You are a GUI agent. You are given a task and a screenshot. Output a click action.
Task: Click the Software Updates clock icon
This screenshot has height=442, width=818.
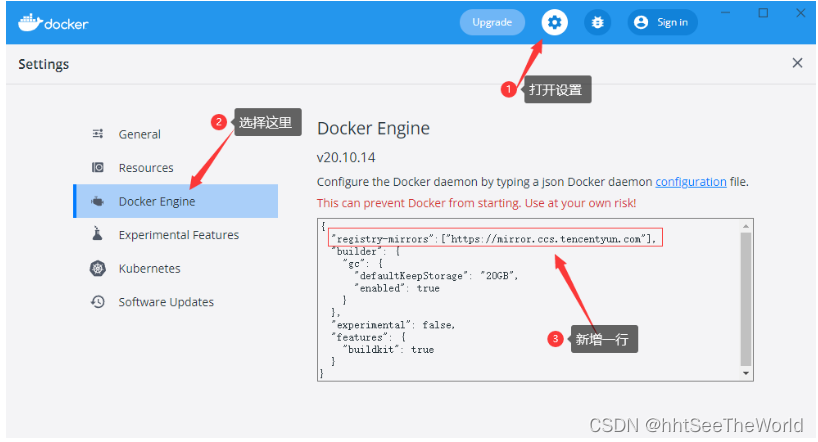[x=98, y=302]
